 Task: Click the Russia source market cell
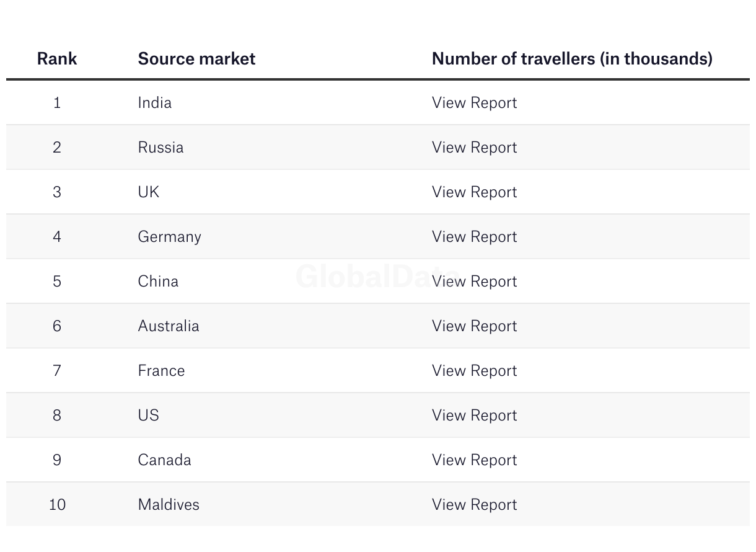(160, 147)
